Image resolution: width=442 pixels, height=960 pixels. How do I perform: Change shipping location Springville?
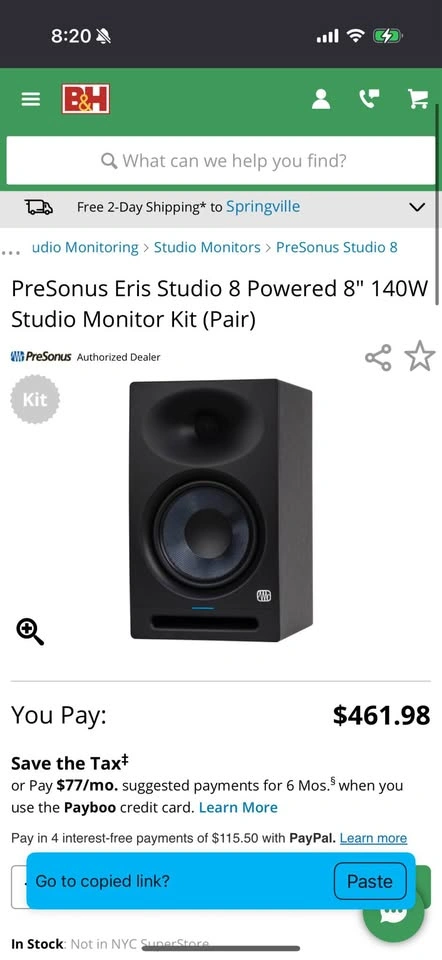click(263, 207)
